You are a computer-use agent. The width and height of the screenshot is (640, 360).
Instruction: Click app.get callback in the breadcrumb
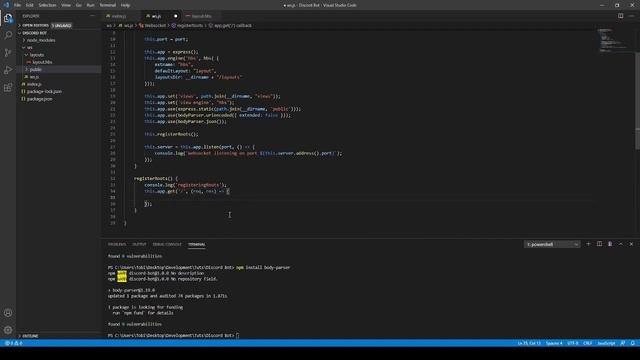pos(233,25)
